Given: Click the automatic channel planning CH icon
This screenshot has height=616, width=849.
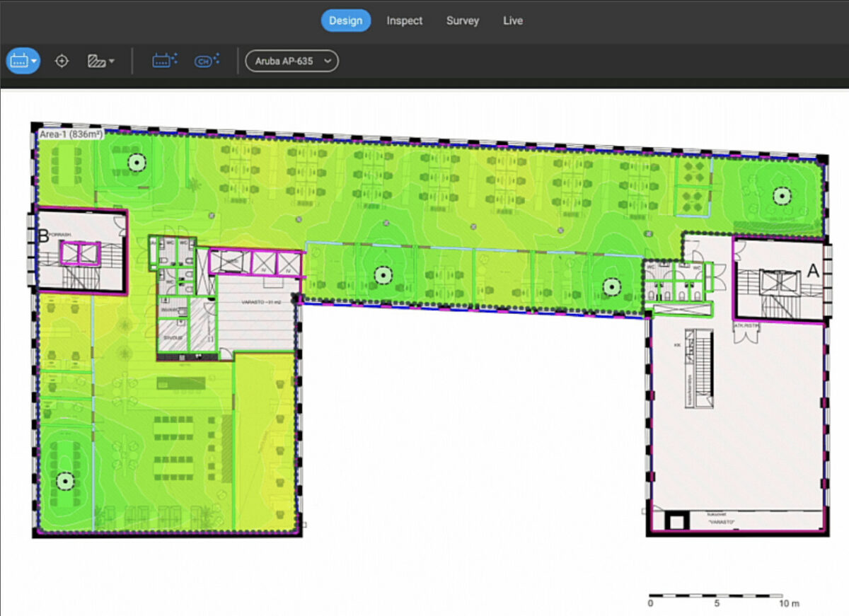Looking at the screenshot, I should coord(206,61).
